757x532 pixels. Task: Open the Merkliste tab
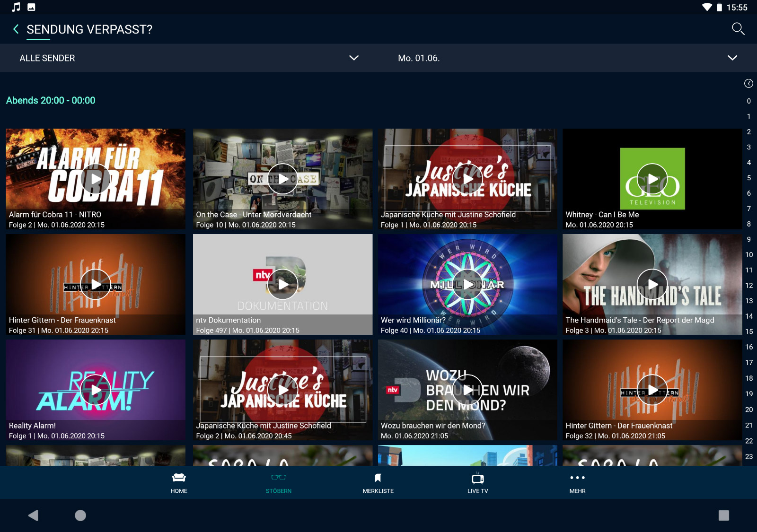tap(378, 483)
